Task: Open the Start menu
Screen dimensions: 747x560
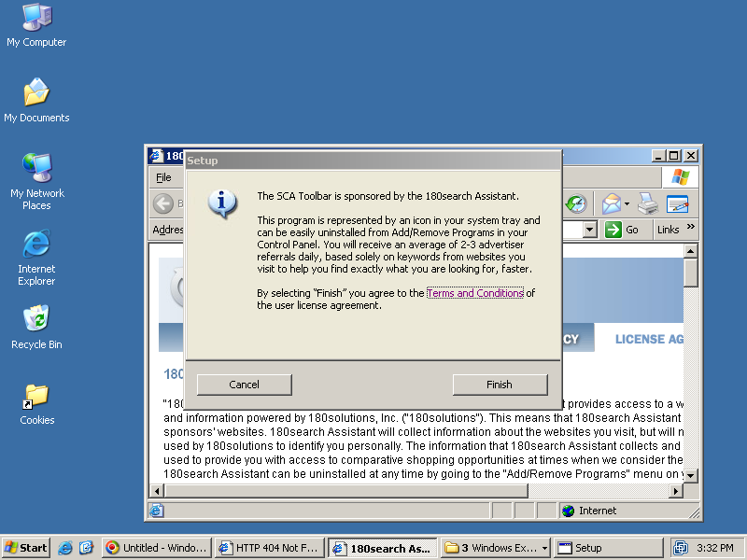Action: point(27,548)
